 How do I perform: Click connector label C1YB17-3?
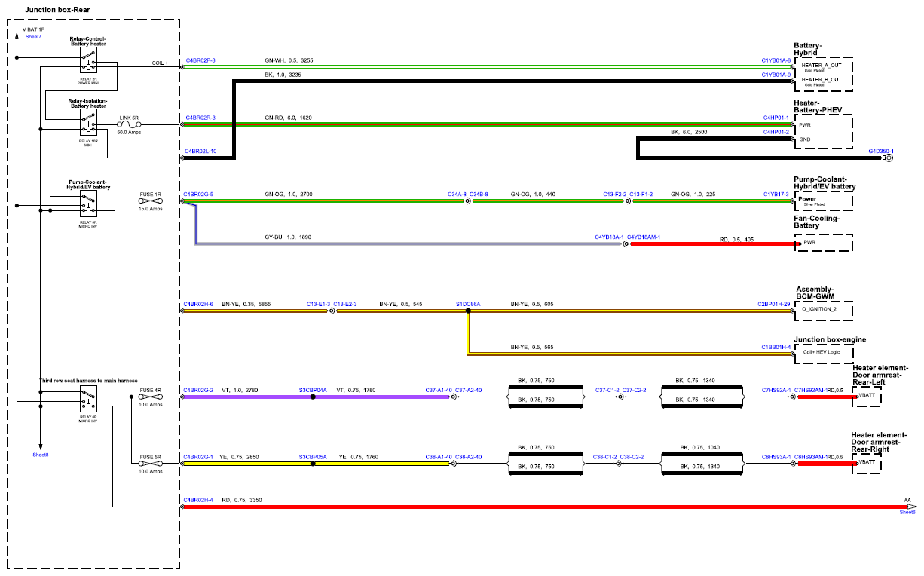(776, 195)
